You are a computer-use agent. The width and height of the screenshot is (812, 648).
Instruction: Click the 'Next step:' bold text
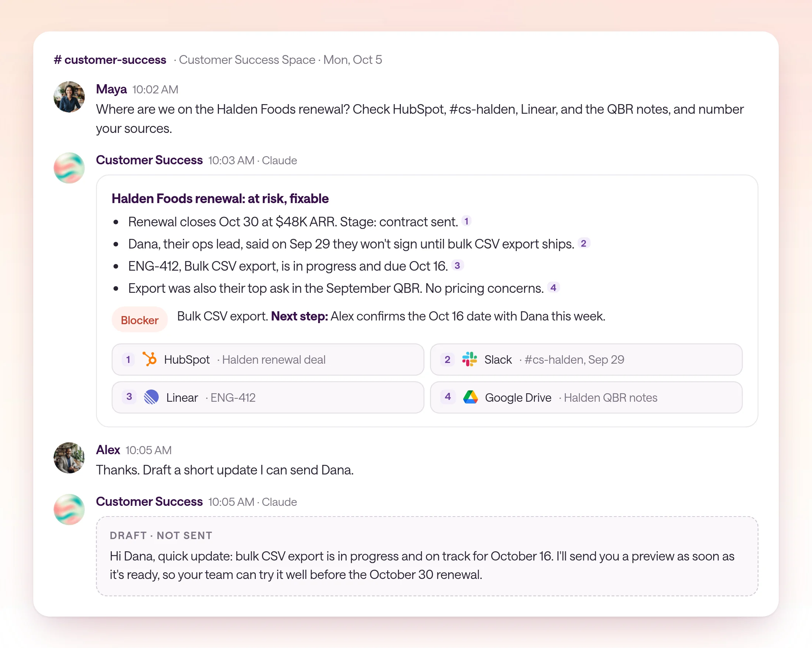click(300, 316)
